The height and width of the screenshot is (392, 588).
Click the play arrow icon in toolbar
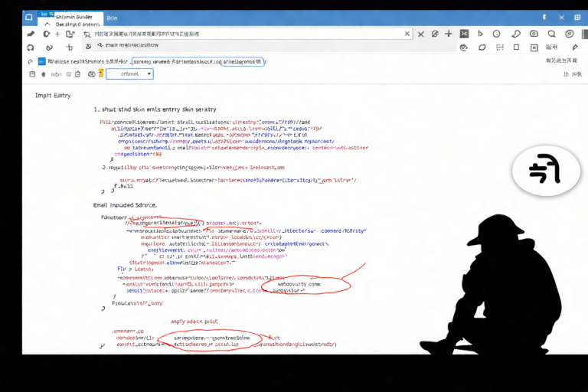coord(481,34)
